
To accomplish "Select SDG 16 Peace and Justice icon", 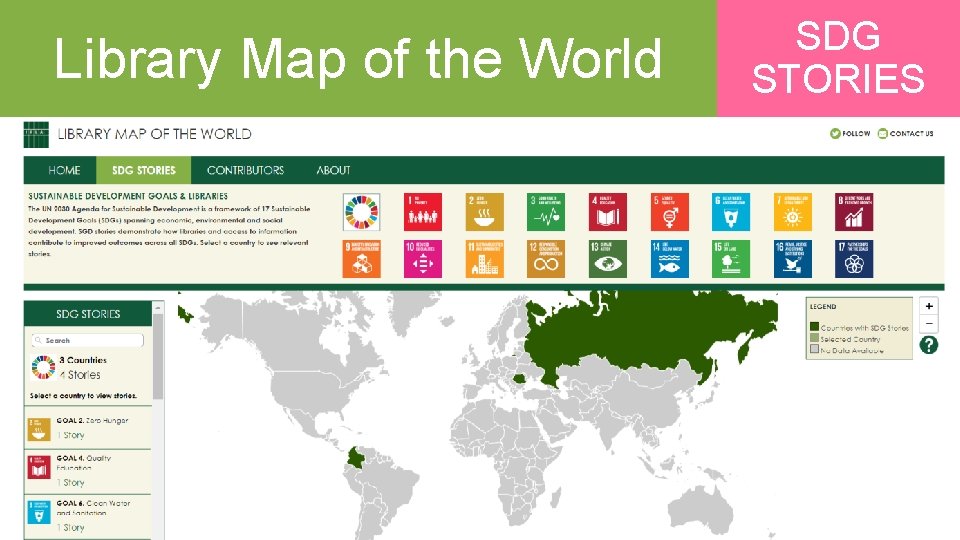I will (x=792, y=259).
